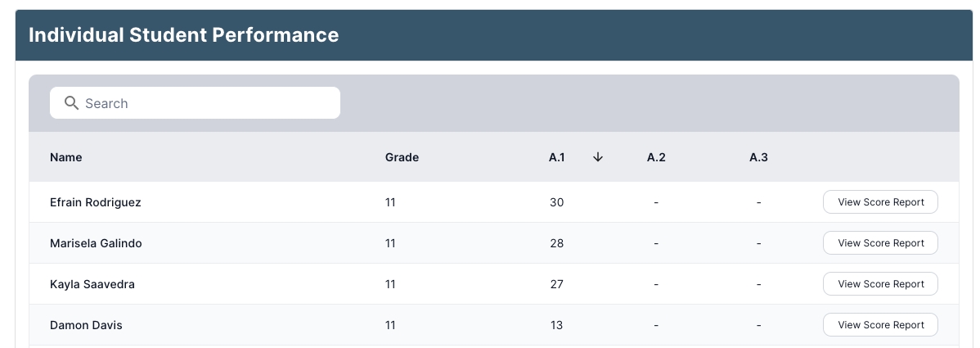This screenshot has height=348, width=980.
Task: View Score Report for Efrain Rodriguez
Action: click(880, 202)
